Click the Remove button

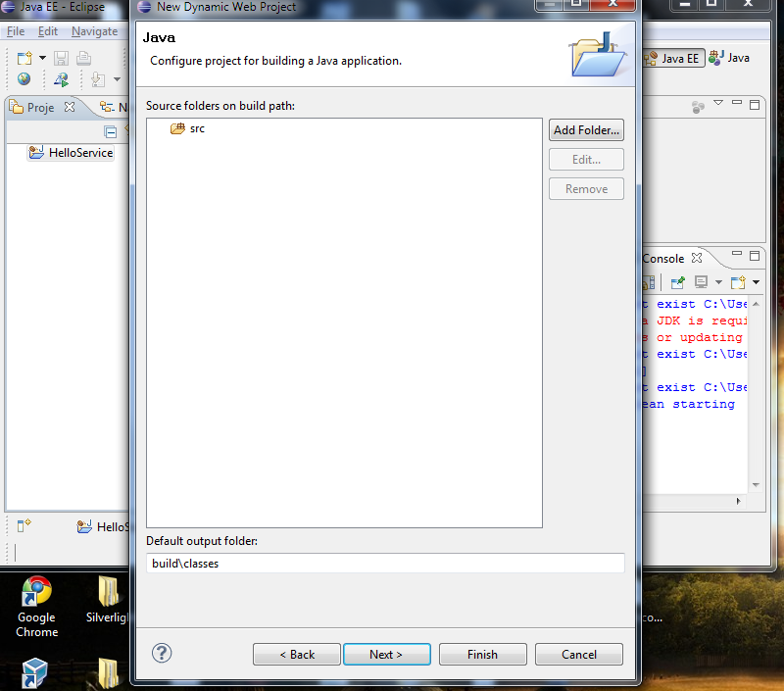pos(586,189)
